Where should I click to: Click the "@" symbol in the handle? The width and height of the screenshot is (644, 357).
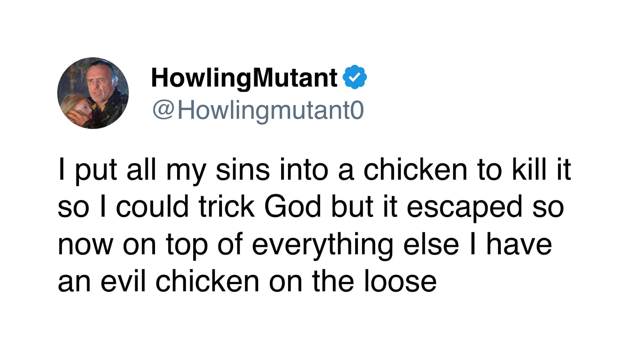tap(163, 111)
